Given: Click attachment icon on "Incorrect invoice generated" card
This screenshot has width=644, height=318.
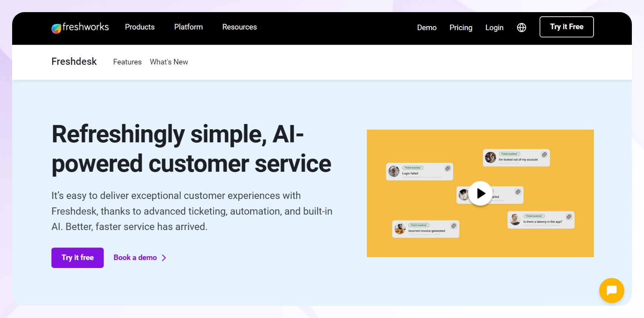Looking at the screenshot, I should click(454, 226).
